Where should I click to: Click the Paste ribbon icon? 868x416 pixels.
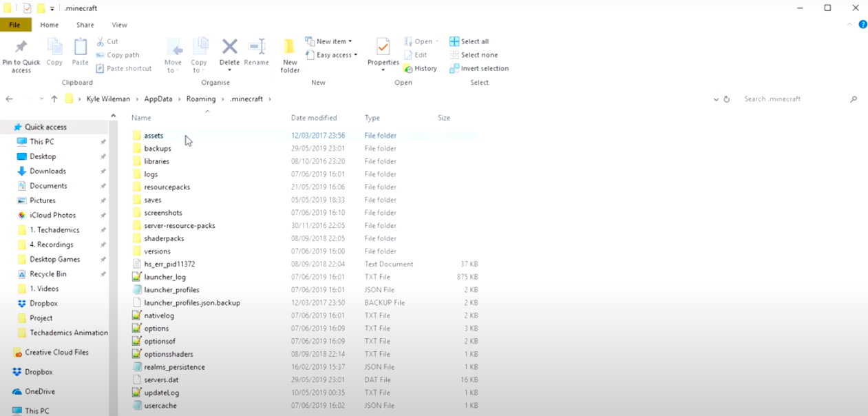tap(81, 48)
